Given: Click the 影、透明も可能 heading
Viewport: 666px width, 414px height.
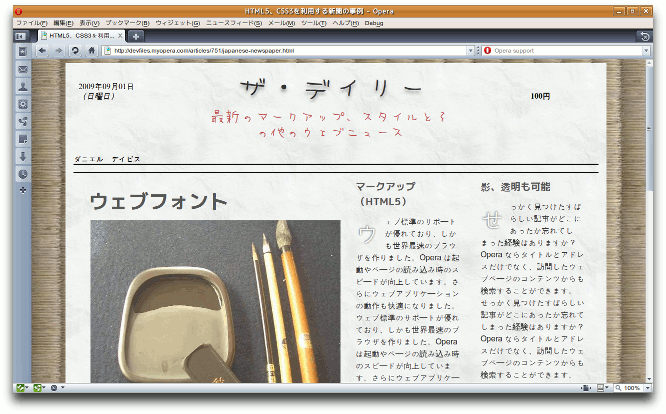Looking at the screenshot, I should click(515, 187).
